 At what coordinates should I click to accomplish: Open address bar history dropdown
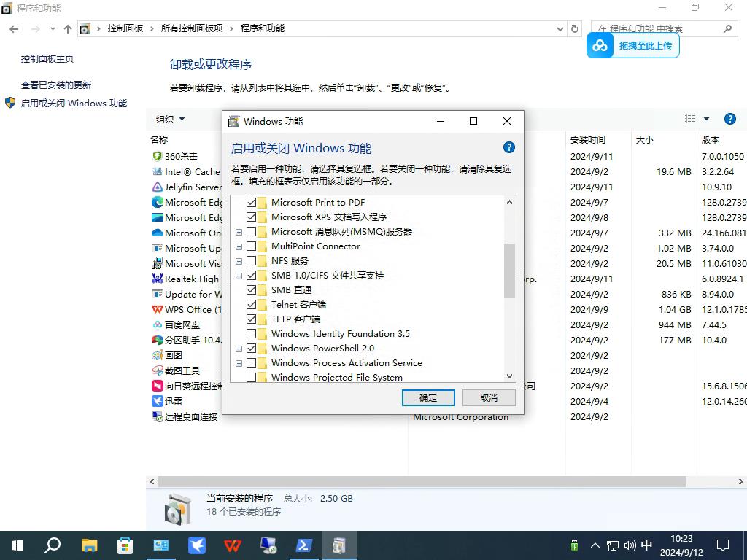click(560, 29)
